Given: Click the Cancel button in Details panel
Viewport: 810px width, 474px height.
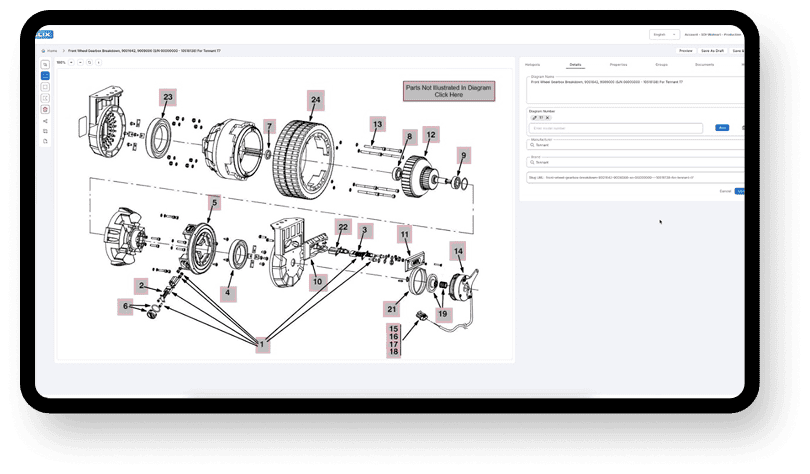Looking at the screenshot, I should click(725, 191).
